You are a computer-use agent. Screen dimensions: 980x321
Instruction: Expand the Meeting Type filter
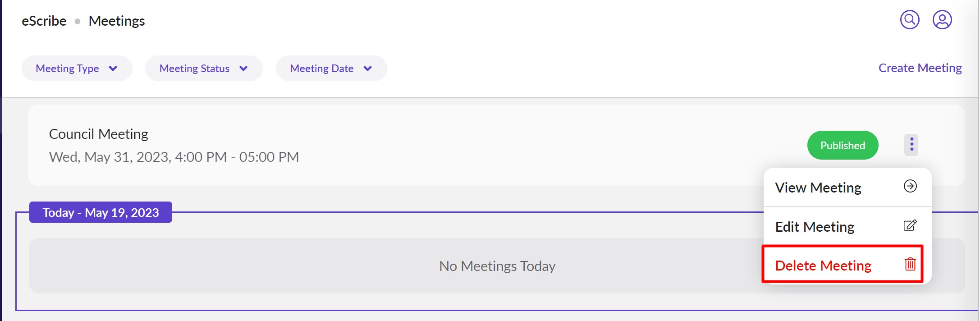coord(77,68)
